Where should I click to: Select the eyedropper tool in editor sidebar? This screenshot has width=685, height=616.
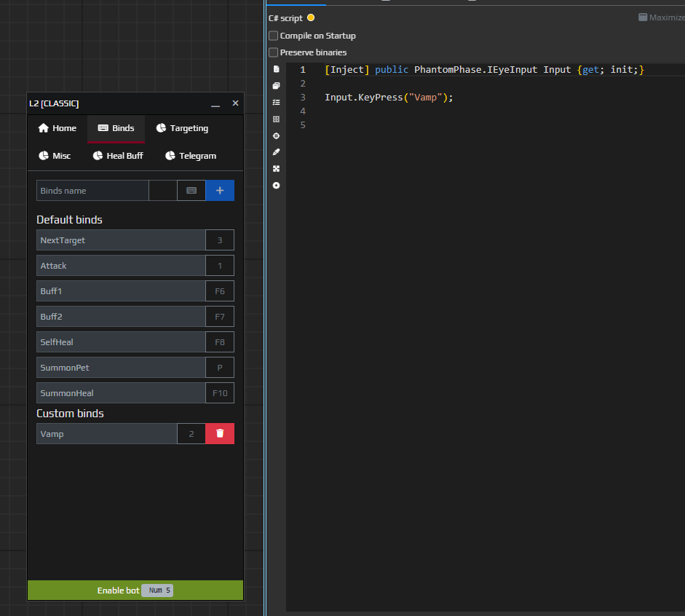[276, 152]
